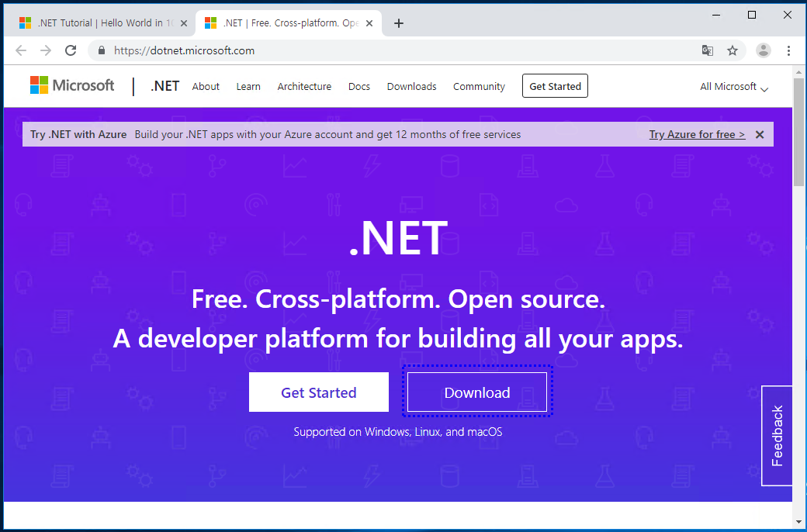This screenshot has width=807, height=532.
Task: Click the Download button
Action: click(477, 392)
